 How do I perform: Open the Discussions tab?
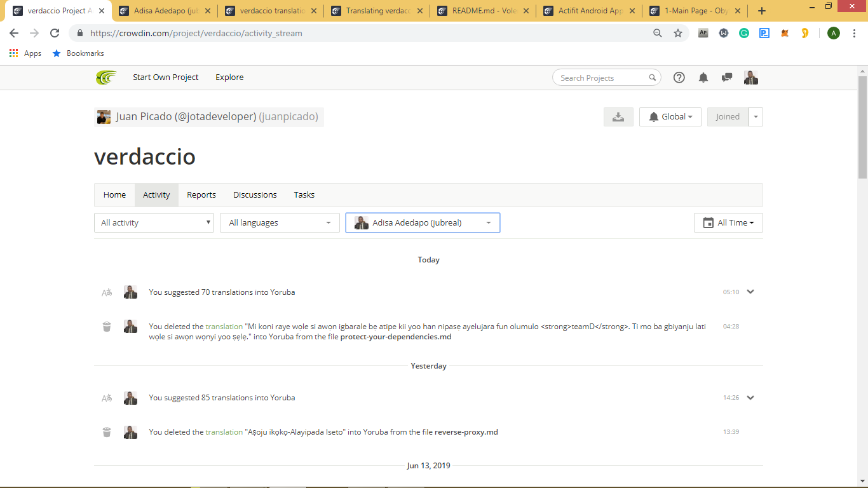coord(255,195)
